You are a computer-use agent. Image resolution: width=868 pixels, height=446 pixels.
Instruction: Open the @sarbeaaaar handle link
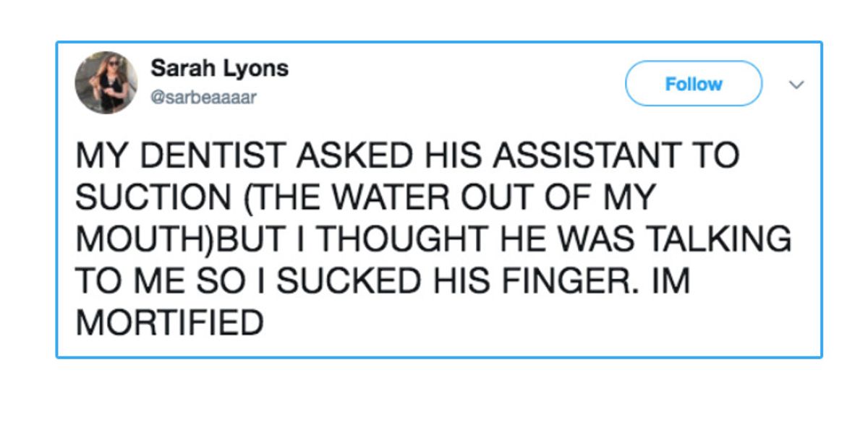point(203,98)
